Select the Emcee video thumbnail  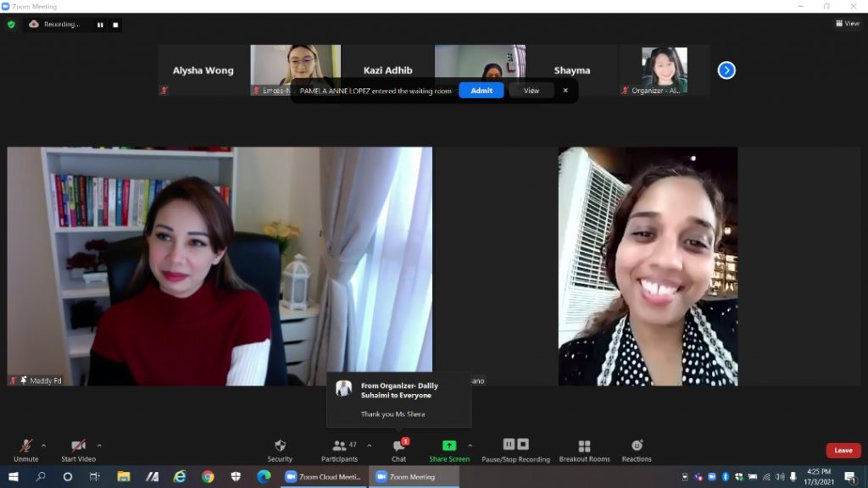click(x=296, y=70)
